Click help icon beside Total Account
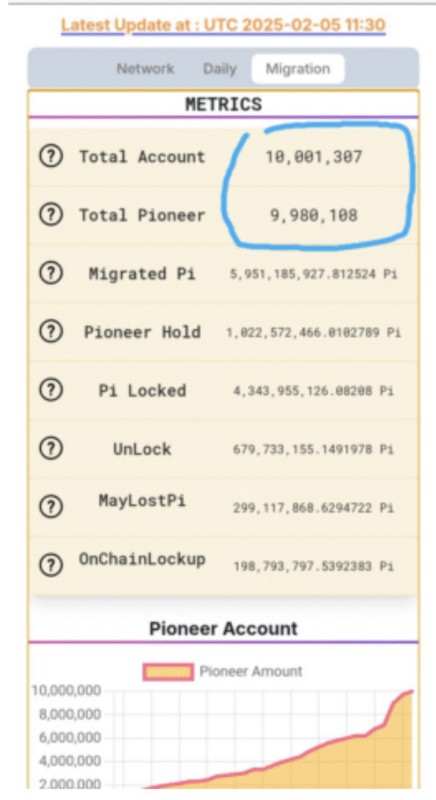 [51, 156]
